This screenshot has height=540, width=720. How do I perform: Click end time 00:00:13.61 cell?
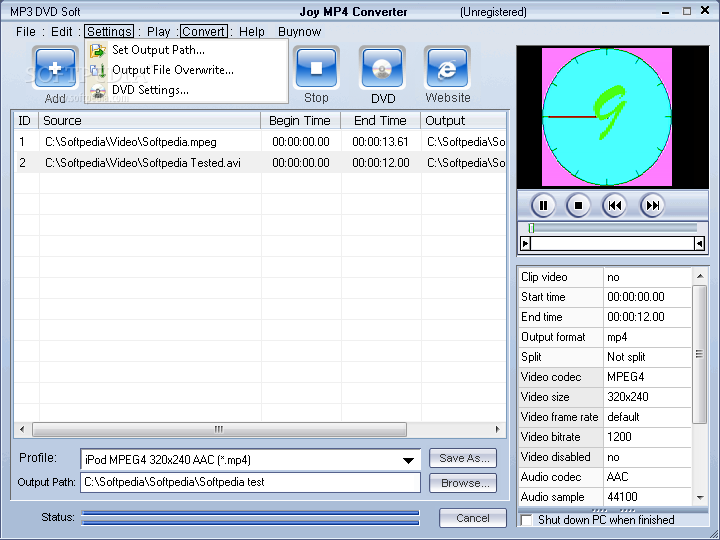pos(381,142)
